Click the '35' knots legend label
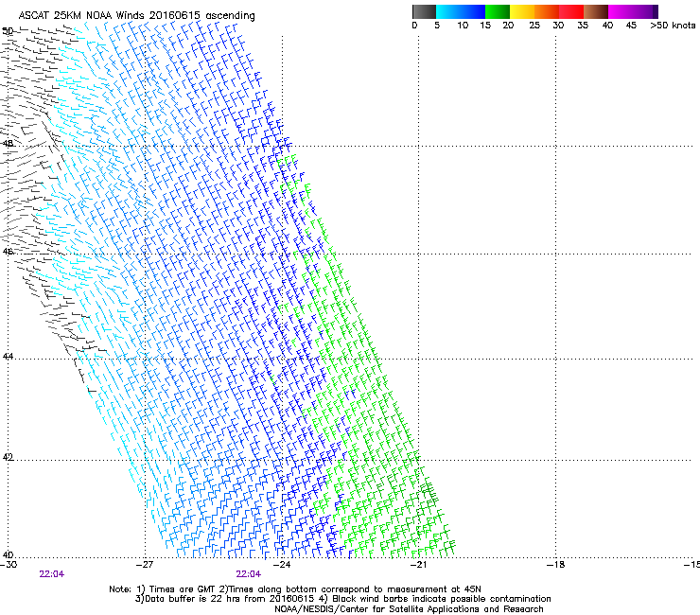The height and width of the screenshot is (615, 700). (583, 26)
